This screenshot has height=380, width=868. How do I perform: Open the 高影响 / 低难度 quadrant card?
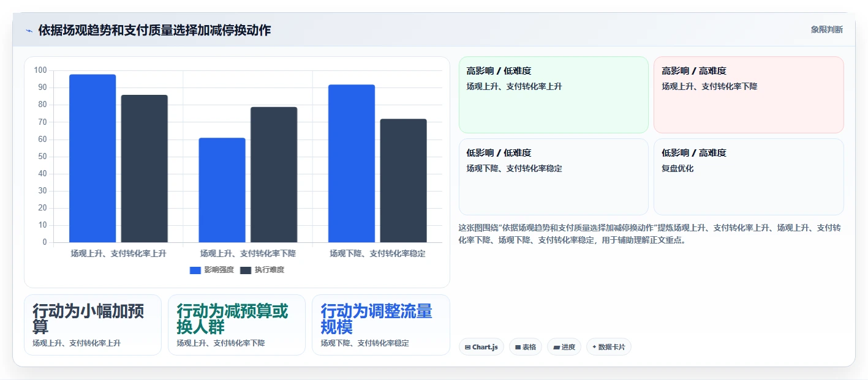[x=554, y=95]
